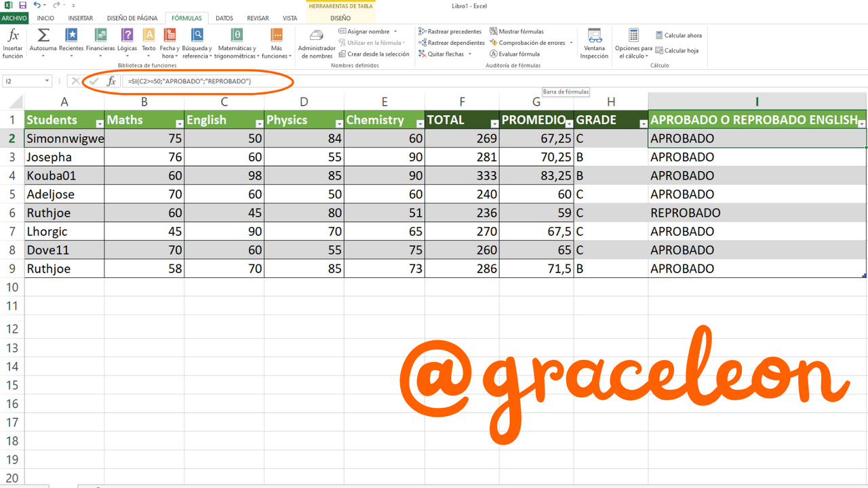This screenshot has width=868, height=488.
Task: Switch to the DATOS ribbon tab
Action: (x=224, y=18)
